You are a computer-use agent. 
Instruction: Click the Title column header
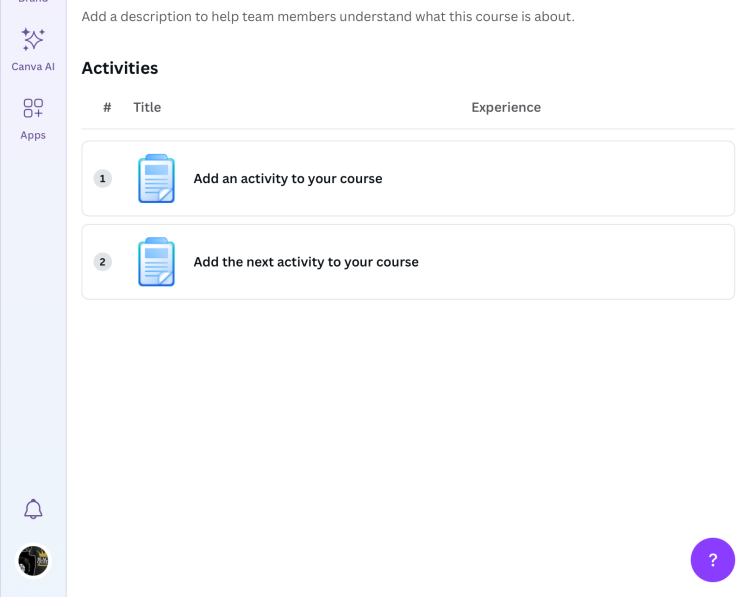147,108
